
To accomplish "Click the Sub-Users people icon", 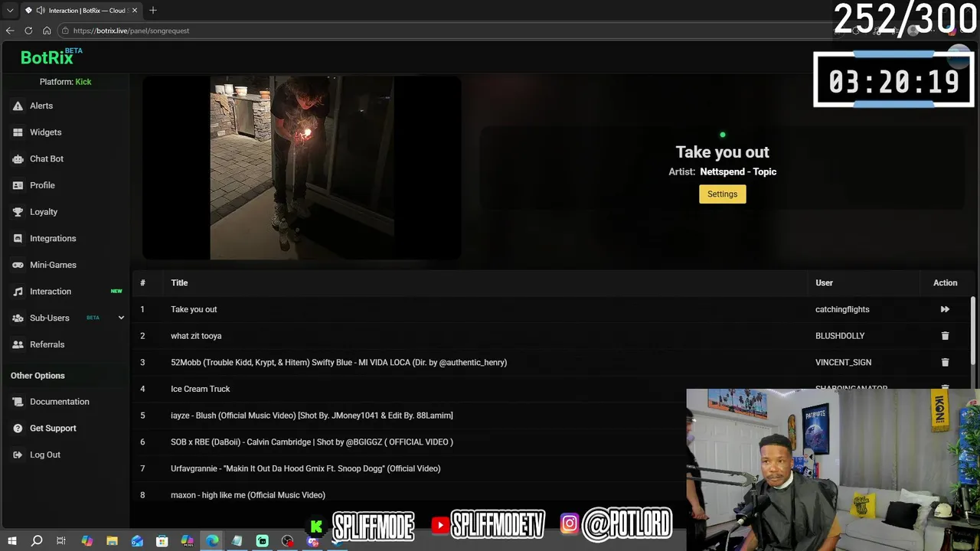I will (x=18, y=318).
